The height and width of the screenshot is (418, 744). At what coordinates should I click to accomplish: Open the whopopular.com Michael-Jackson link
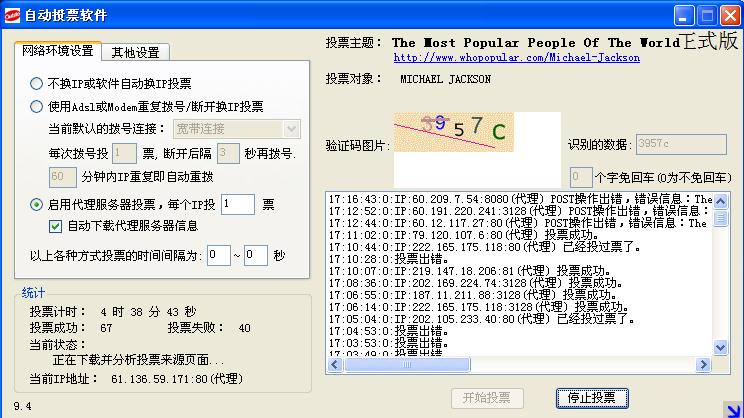(x=516, y=58)
